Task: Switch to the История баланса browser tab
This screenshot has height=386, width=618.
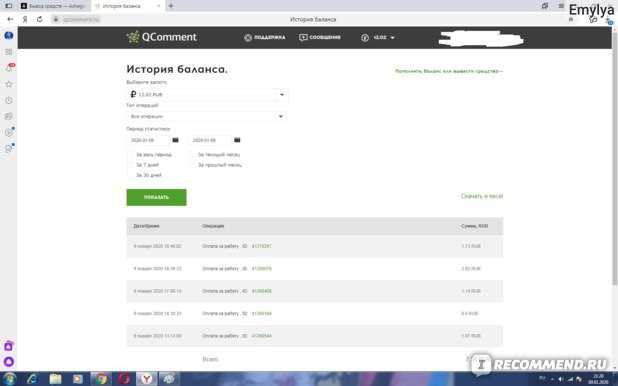Action: click(127, 6)
